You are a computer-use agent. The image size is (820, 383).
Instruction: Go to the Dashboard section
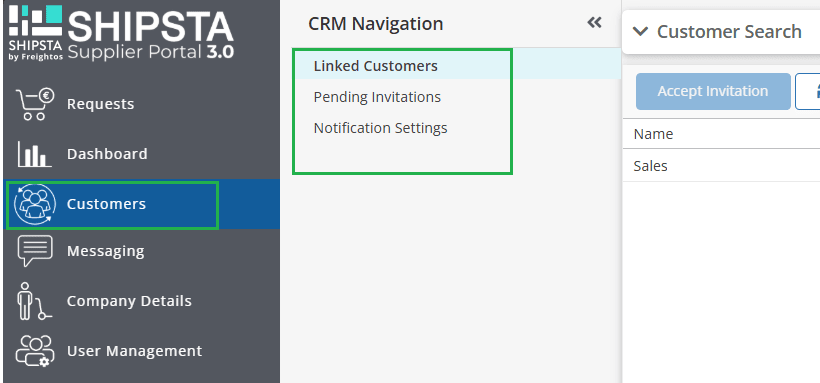pos(107,154)
